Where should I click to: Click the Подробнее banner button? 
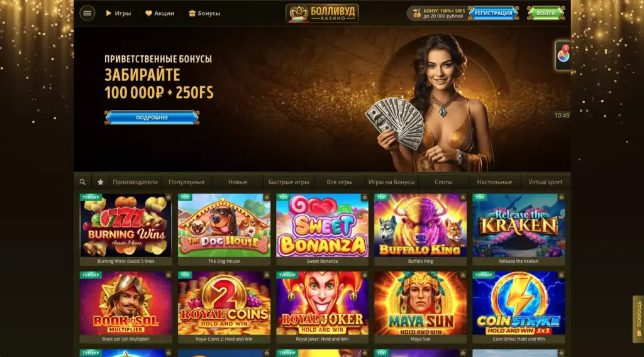152,118
